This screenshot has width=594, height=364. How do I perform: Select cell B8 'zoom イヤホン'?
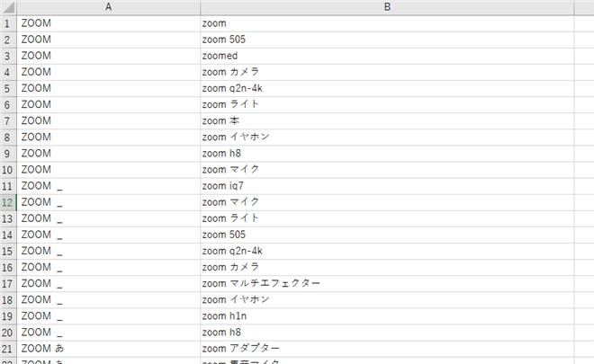[387, 138]
